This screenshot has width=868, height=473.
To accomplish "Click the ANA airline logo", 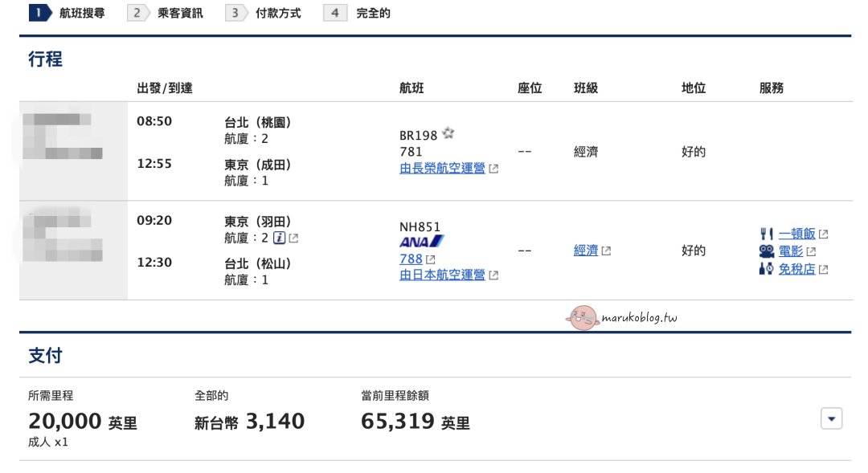I will 421,242.
